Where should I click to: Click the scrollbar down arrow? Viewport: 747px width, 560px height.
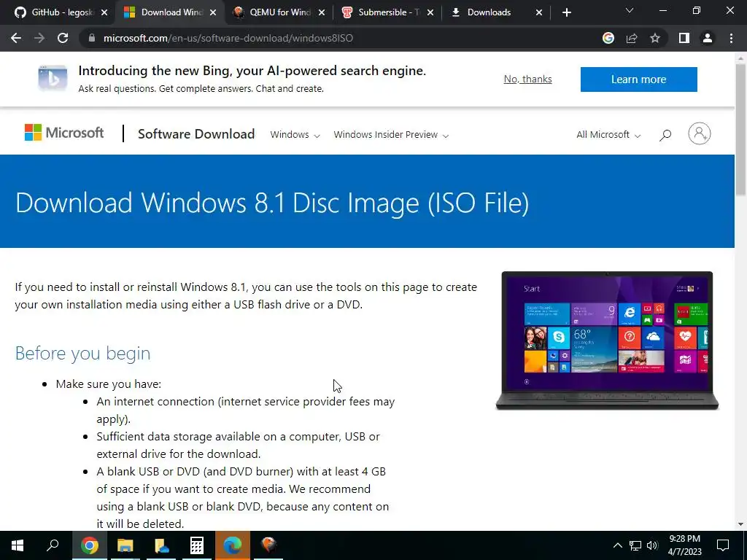pos(740,524)
